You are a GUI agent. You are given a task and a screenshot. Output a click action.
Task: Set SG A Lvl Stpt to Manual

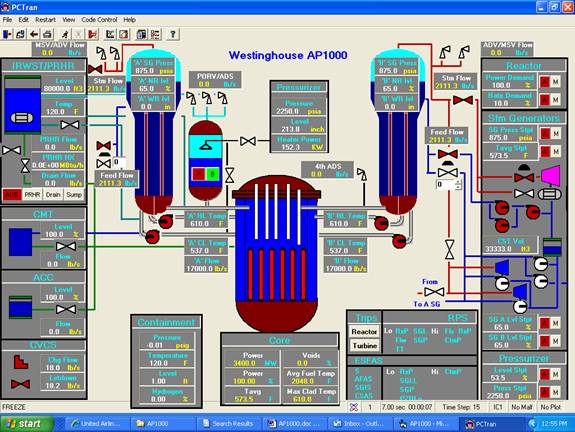click(x=556, y=323)
